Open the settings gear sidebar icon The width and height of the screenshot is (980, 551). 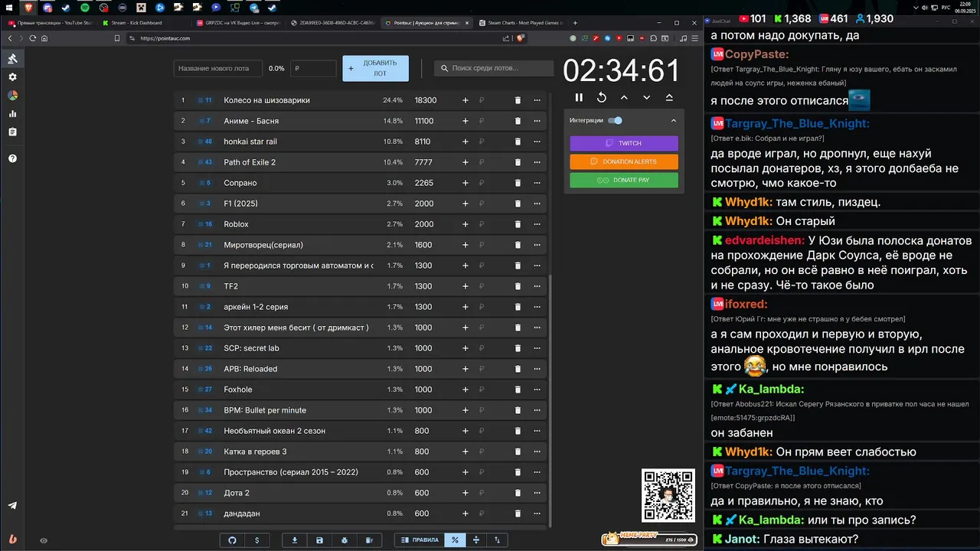click(12, 77)
